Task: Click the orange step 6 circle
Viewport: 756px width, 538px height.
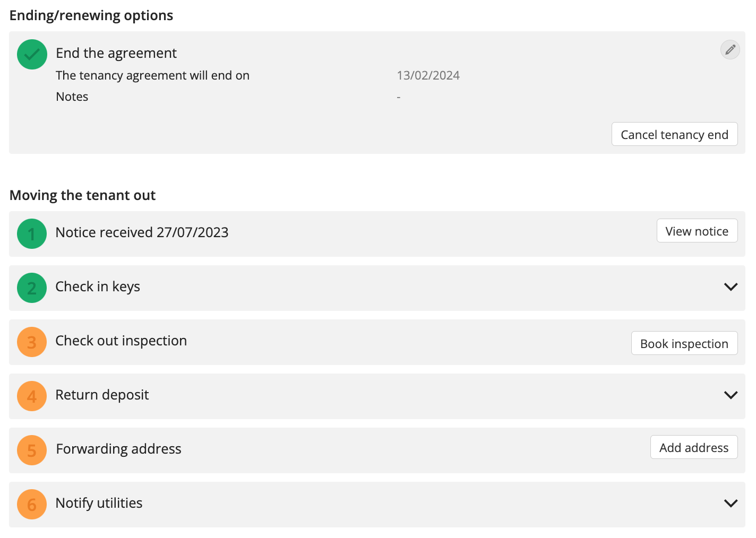Action: [32, 505]
